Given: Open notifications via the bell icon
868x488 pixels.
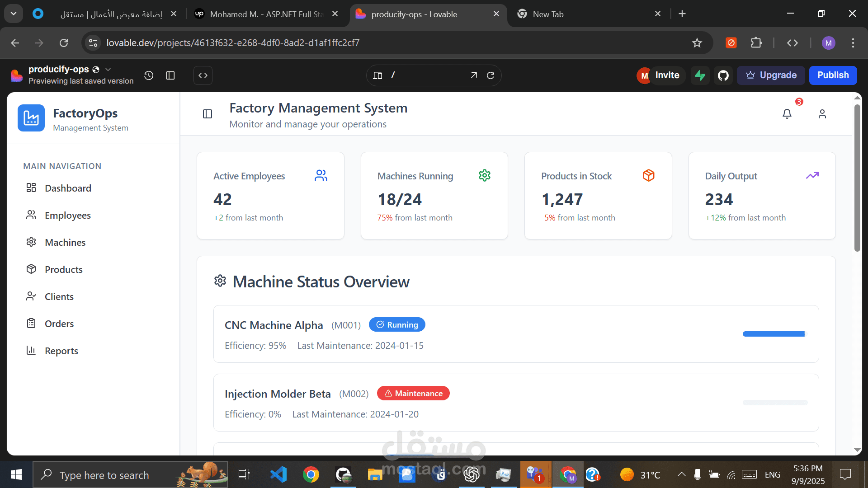Looking at the screenshot, I should (787, 114).
